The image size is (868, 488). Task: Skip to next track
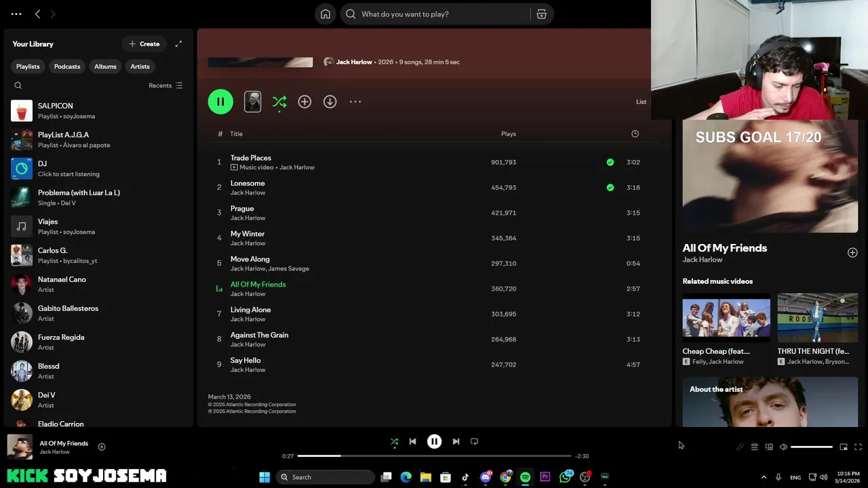[456, 441]
